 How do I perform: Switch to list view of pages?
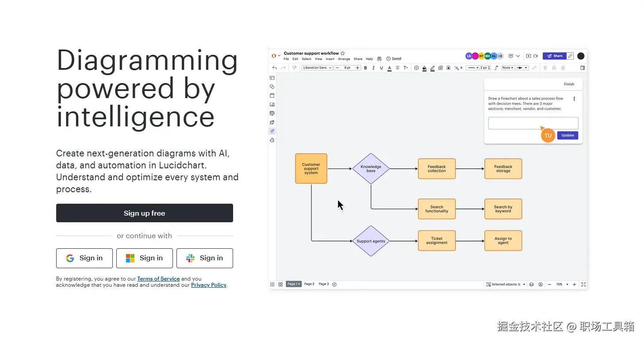click(x=272, y=284)
